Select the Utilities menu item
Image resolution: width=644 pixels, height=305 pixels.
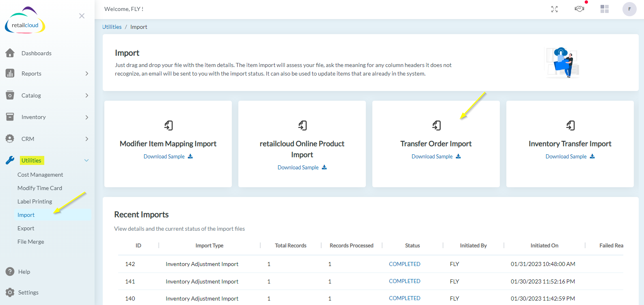pyautogui.click(x=31, y=160)
